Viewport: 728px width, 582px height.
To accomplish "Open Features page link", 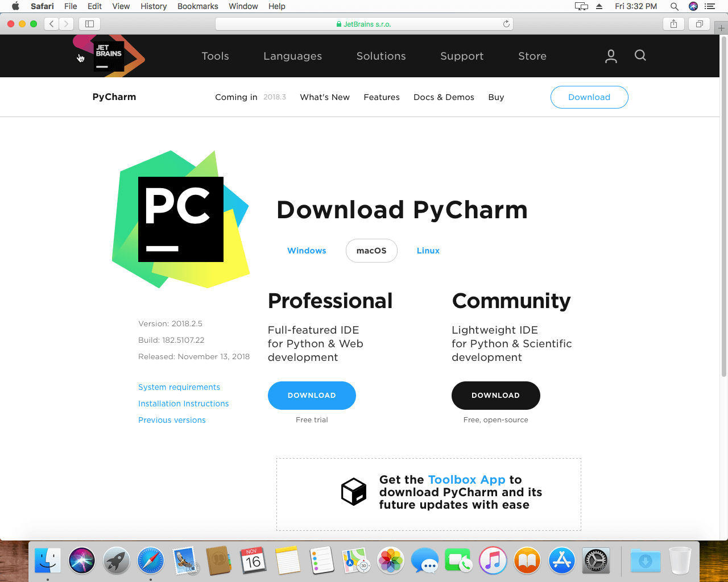I will [382, 97].
